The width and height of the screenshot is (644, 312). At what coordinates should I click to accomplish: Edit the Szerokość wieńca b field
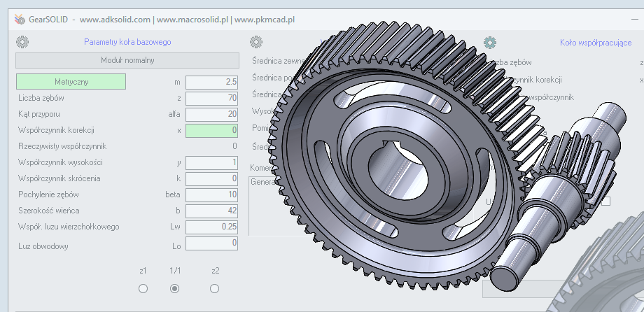212,210
